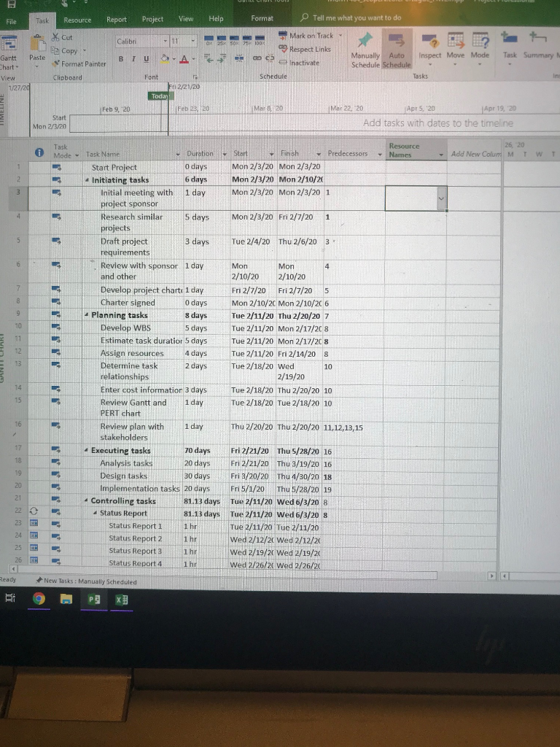Open the Calibri font name box
The height and width of the screenshot is (747, 560).
(141, 41)
